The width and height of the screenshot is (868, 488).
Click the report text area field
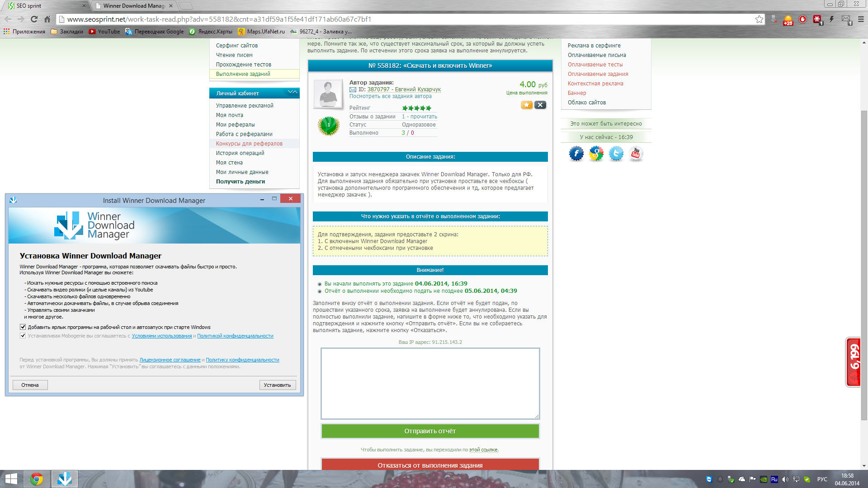click(430, 383)
